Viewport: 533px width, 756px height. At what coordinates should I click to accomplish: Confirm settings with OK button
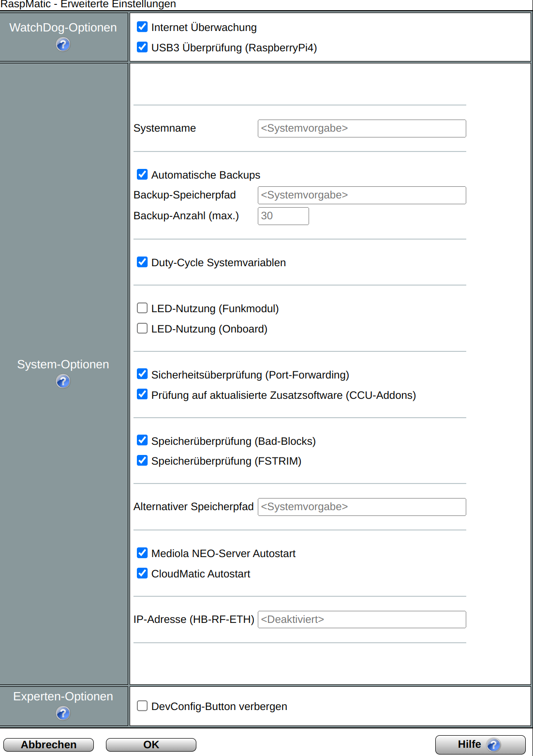click(x=151, y=744)
